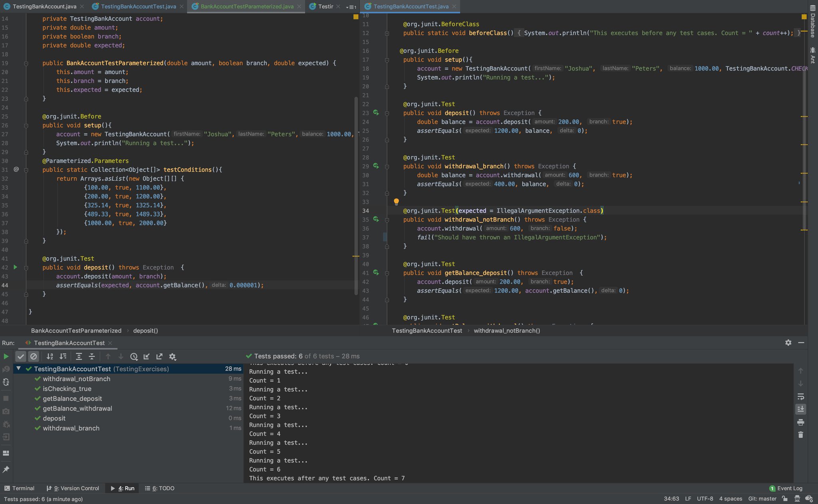Image resolution: width=818 pixels, height=504 pixels.
Task: Collapse all test tree nodes
Action: pos(92,357)
